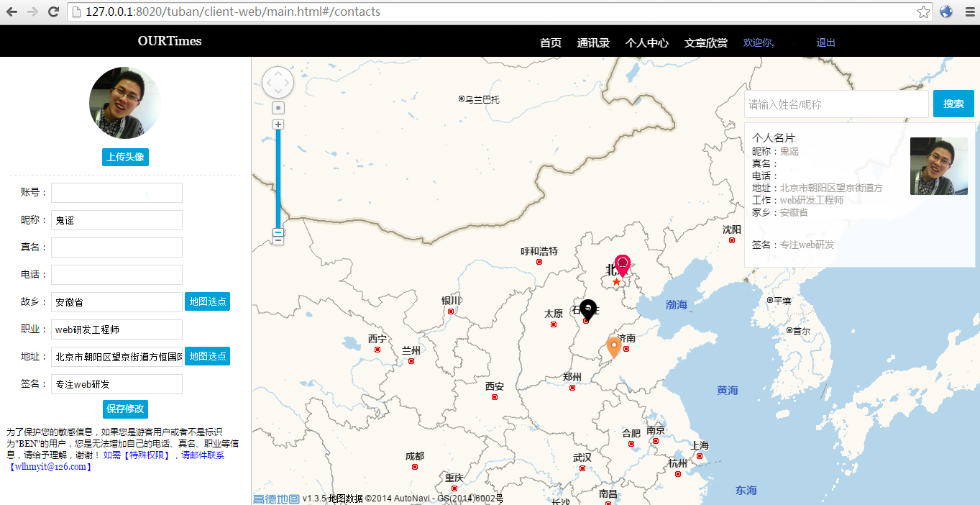Open 文章欣赏 navigation item

point(706,43)
